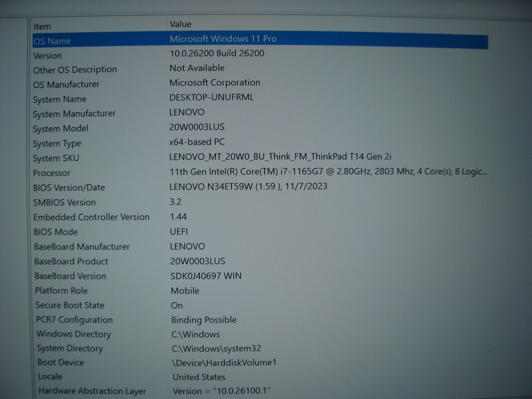532x399 pixels.
Task: Click 'Binding Possible' value
Action: (x=204, y=320)
